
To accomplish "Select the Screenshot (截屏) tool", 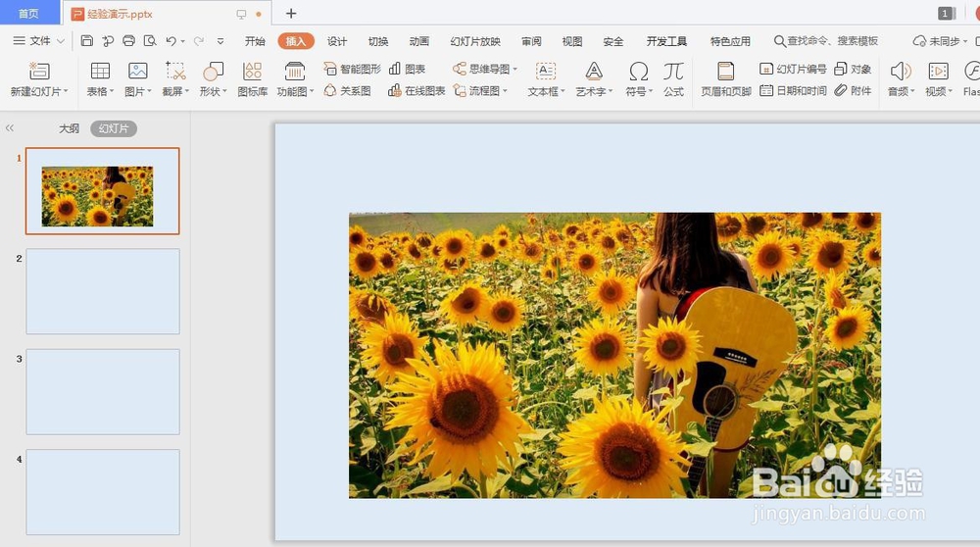I will [175, 78].
